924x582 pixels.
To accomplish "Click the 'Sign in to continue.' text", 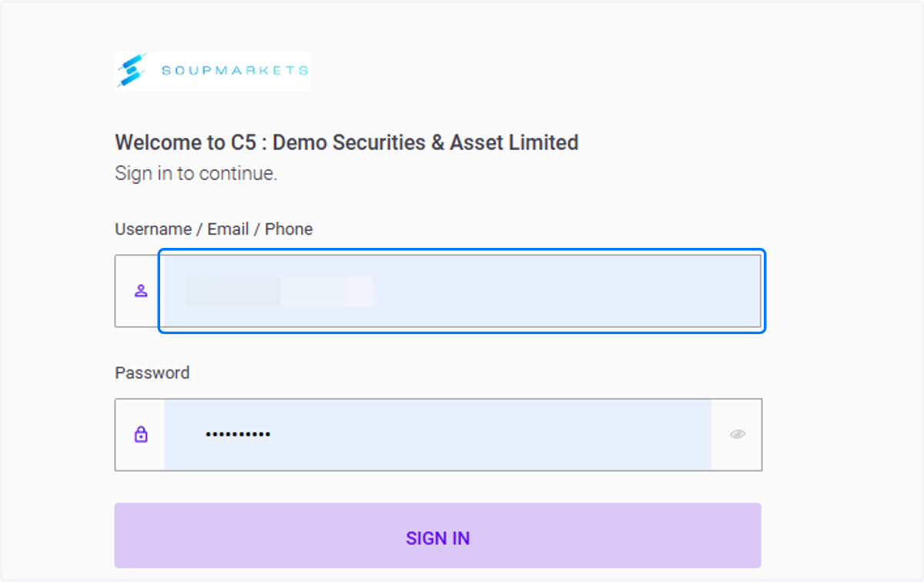I will tap(196, 174).
